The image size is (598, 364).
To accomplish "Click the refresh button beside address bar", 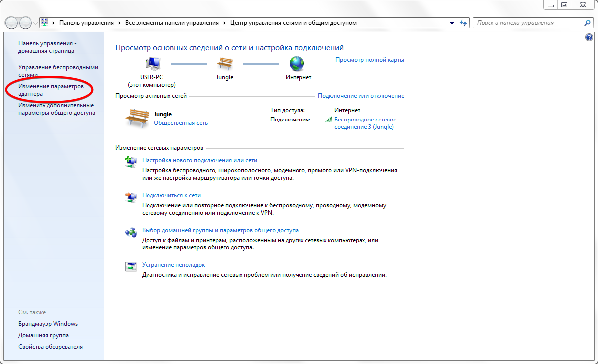I will [464, 23].
